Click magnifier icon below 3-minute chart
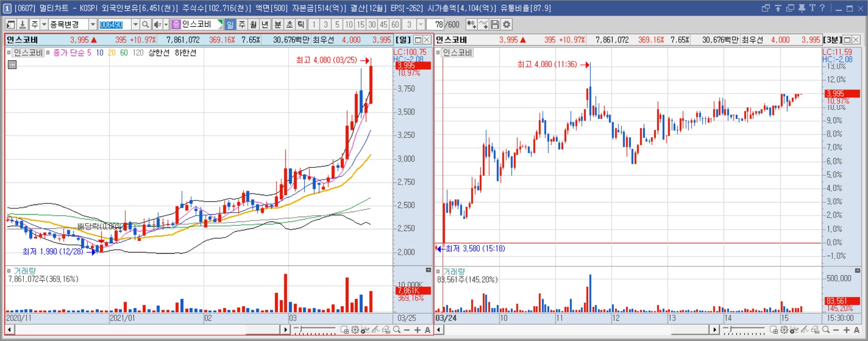 [x=826, y=330]
